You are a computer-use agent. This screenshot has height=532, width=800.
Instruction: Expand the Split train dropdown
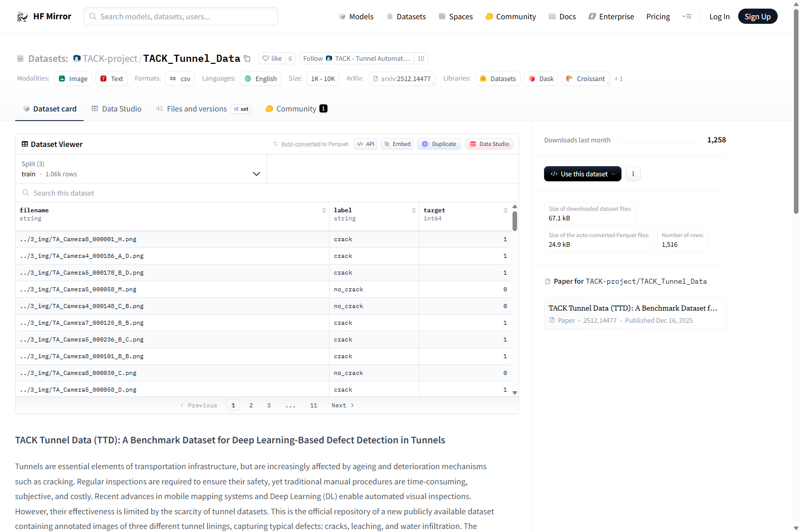[141, 169]
